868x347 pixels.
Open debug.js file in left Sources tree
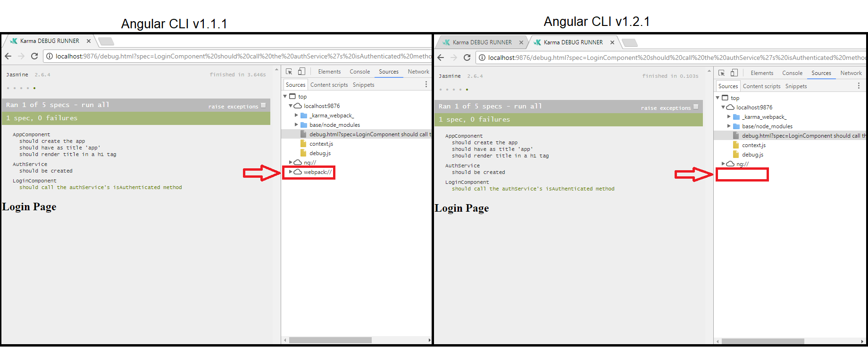[x=320, y=153]
